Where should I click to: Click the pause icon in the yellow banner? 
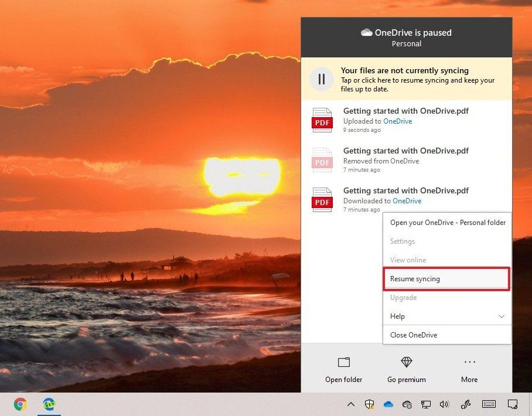pyautogui.click(x=321, y=79)
